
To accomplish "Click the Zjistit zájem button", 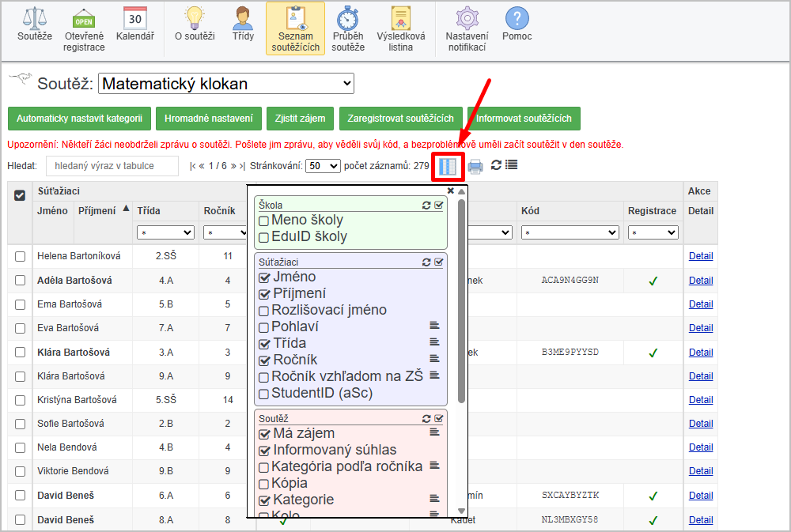I will tap(300, 119).
